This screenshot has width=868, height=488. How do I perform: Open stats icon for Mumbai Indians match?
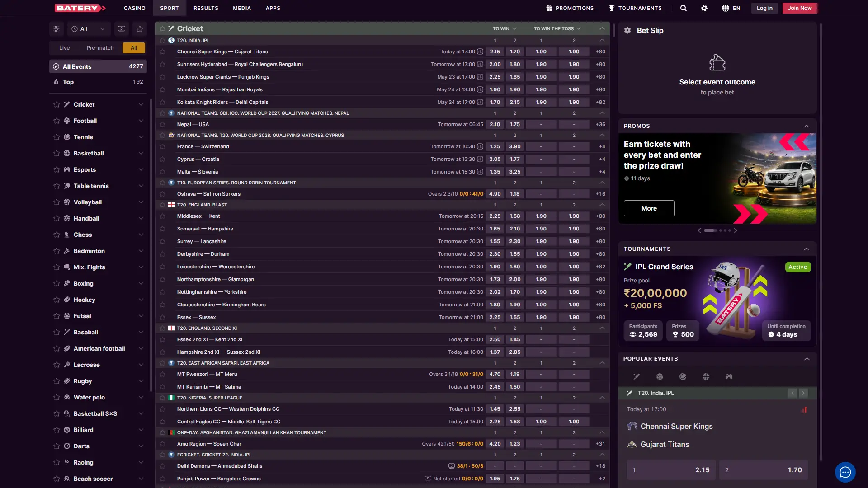coord(480,89)
